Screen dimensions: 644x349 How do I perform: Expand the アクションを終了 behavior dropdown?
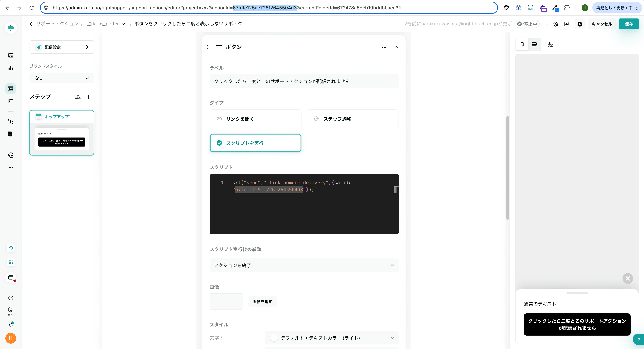(x=304, y=265)
